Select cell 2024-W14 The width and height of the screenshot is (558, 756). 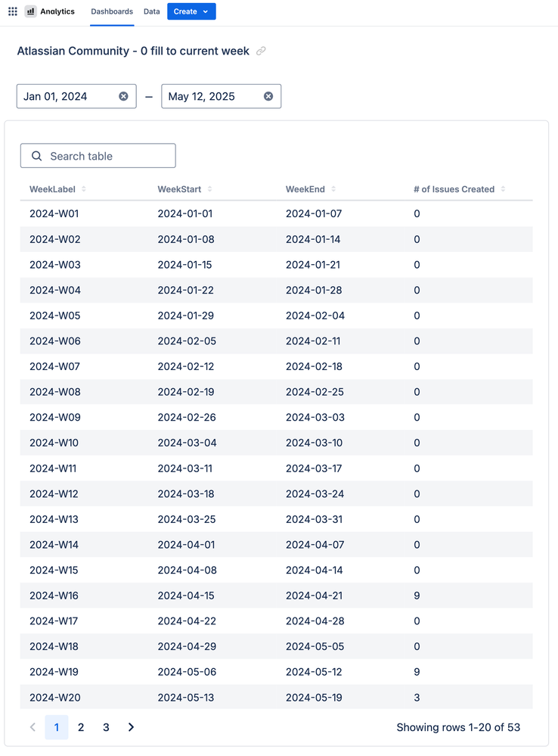point(54,545)
